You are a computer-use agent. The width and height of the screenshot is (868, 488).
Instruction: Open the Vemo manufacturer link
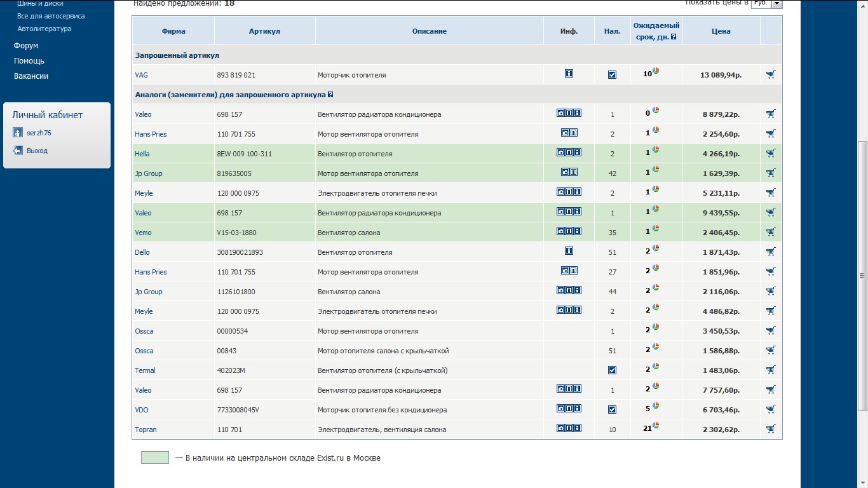coord(143,233)
